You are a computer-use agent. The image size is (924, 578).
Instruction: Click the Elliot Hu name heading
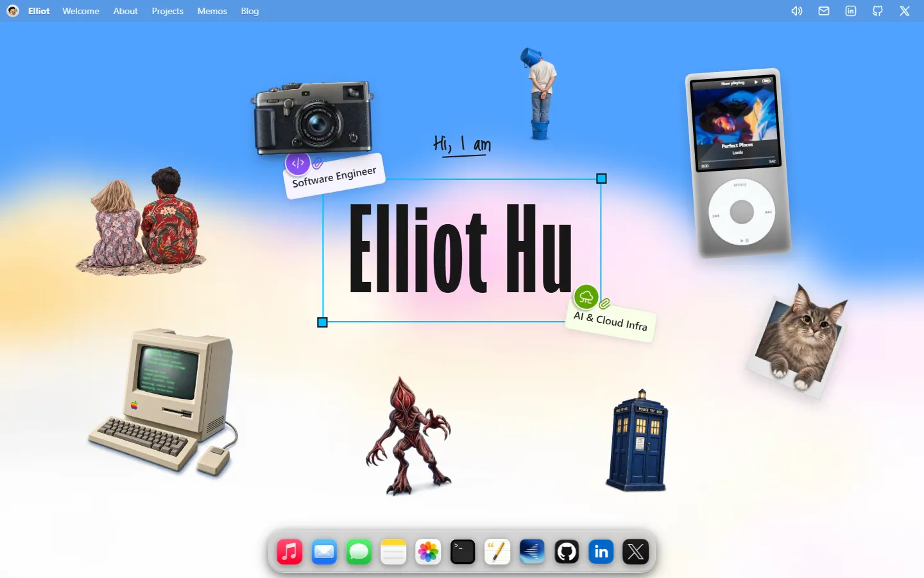pyautogui.click(x=461, y=249)
